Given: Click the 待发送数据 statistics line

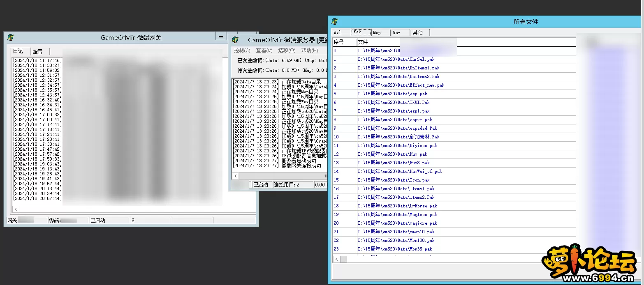Looking at the screenshot, I should tap(282, 70).
